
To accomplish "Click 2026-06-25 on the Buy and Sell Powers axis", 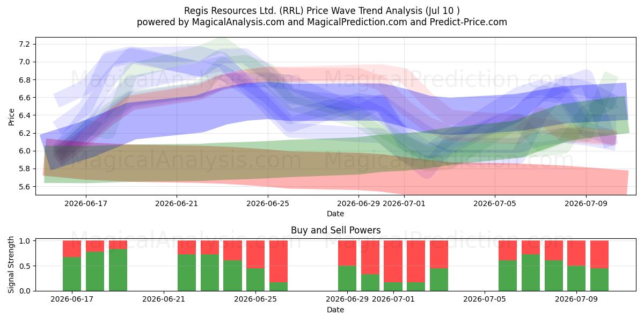I will (x=255, y=299).
